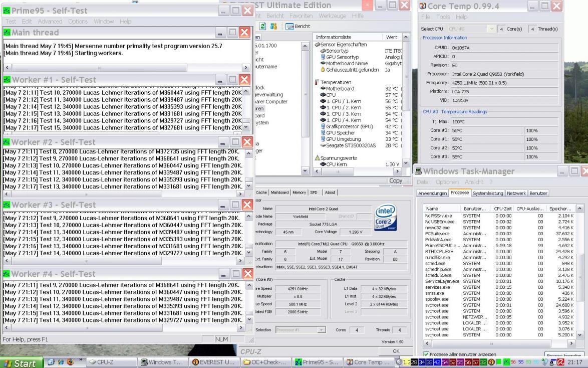Select Prime95CPU0 process row in Task-Manager

point(499,246)
